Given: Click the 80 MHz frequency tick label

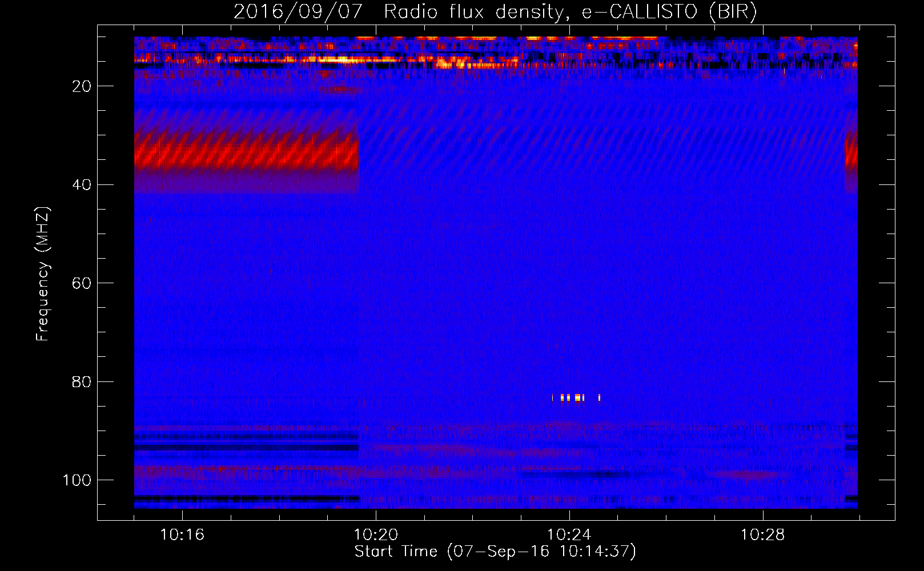Looking at the screenshot, I should (82, 381).
